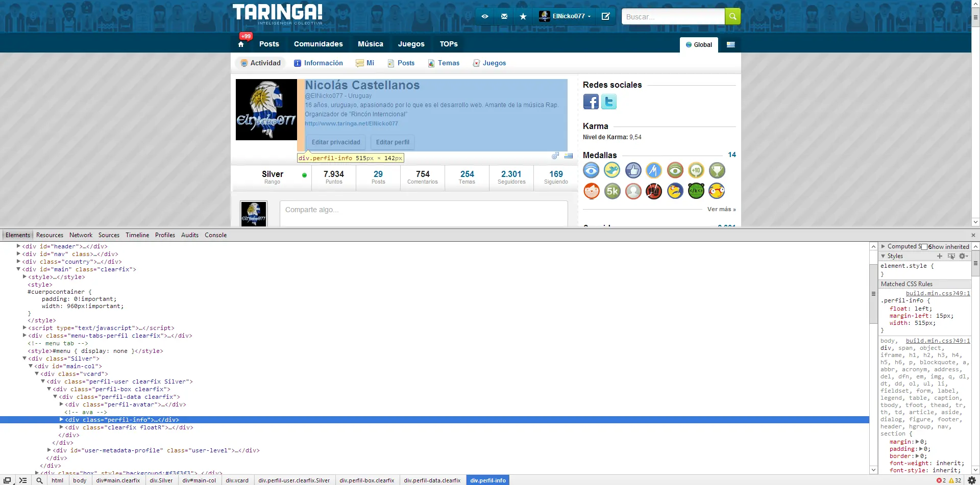
Task: Click the 169 Siguiendo stat
Action: pos(556,177)
